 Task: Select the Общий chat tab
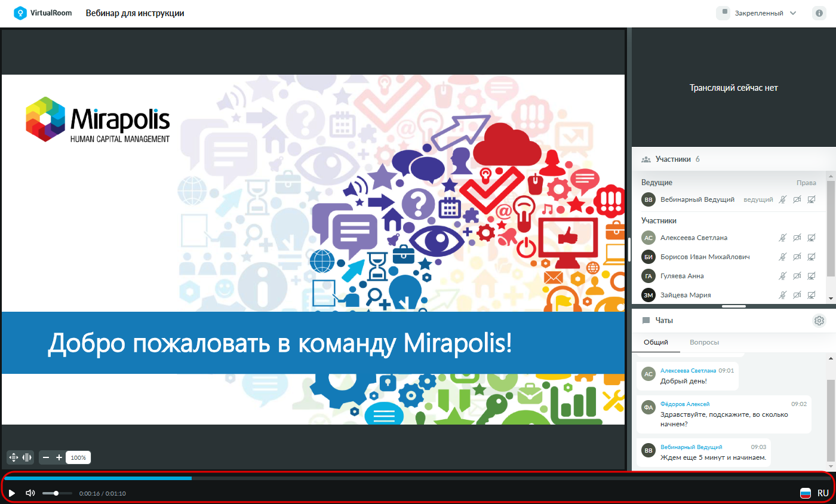(x=655, y=343)
